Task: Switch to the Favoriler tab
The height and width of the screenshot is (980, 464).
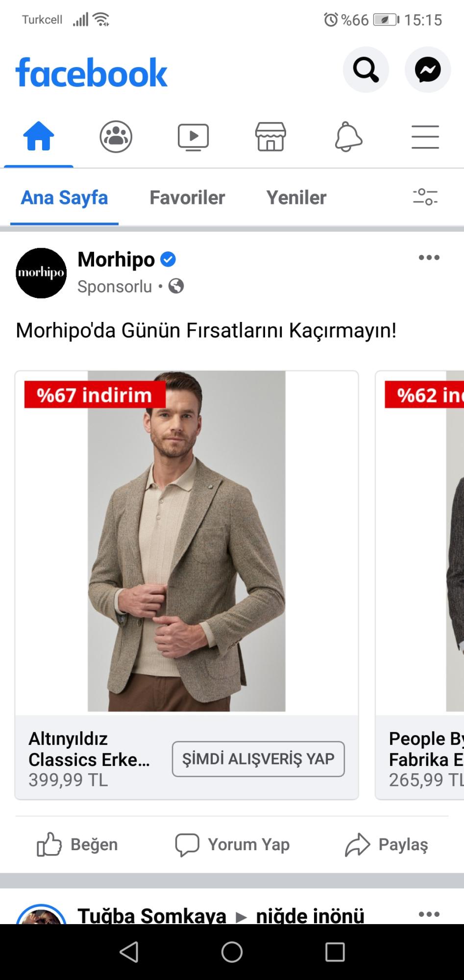Action: click(x=187, y=197)
